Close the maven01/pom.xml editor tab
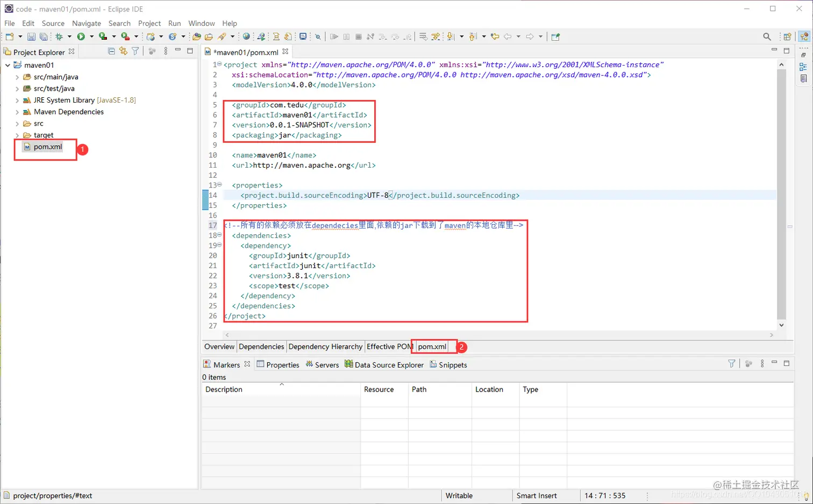Viewport: 813px width, 504px height. [x=286, y=52]
